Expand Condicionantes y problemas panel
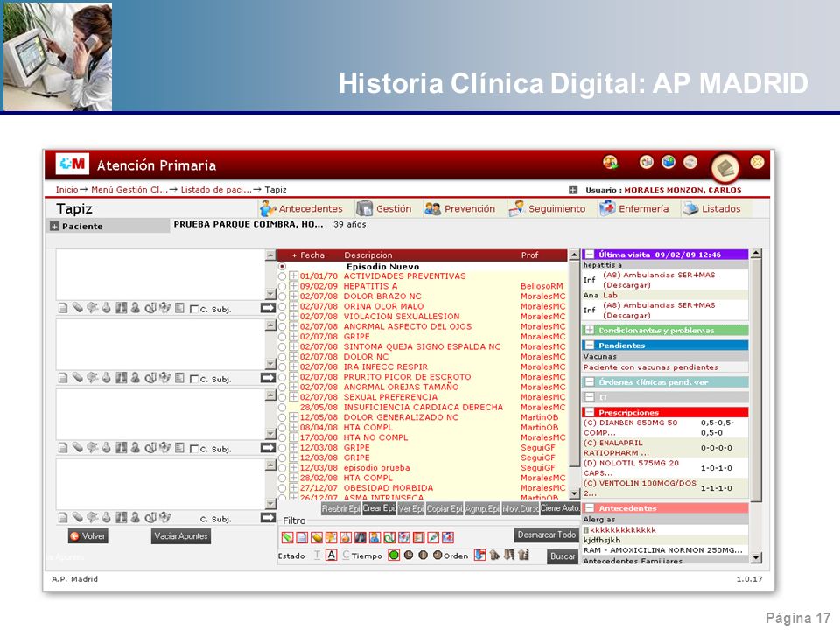The width and height of the screenshot is (840, 630). 590,330
